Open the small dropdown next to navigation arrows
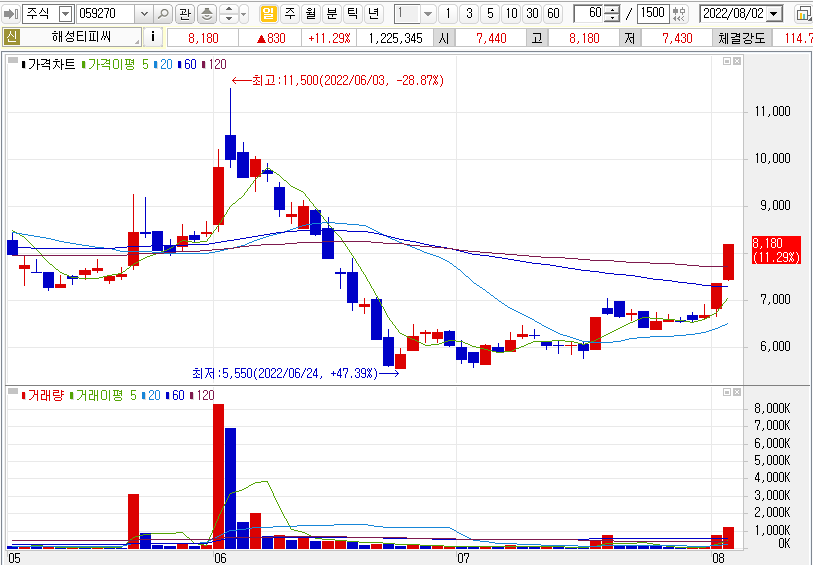 pyautogui.click(x=244, y=13)
